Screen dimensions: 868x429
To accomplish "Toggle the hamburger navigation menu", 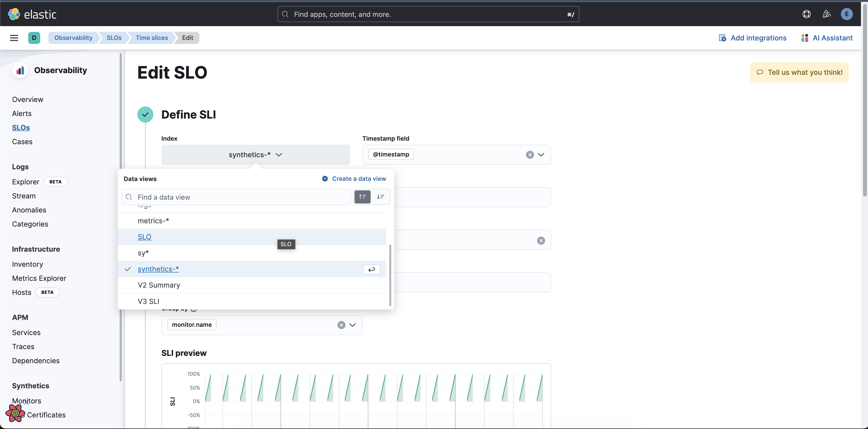I will tap(14, 38).
